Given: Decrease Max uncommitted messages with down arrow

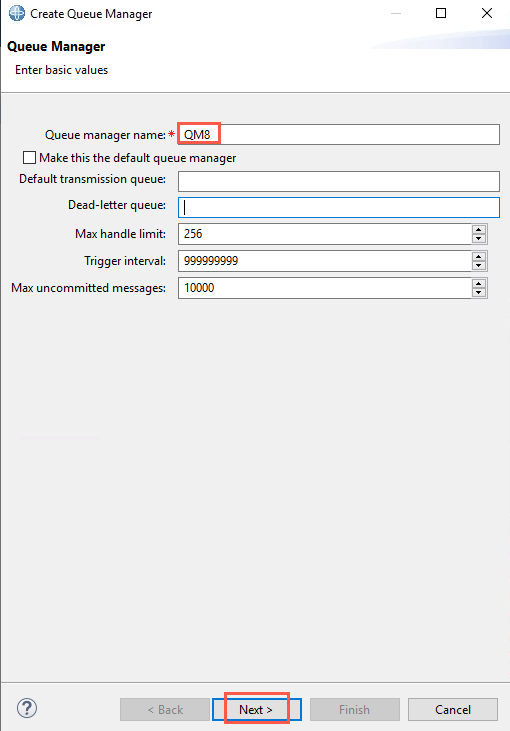Looking at the screenshot, I should coord(479,292).
